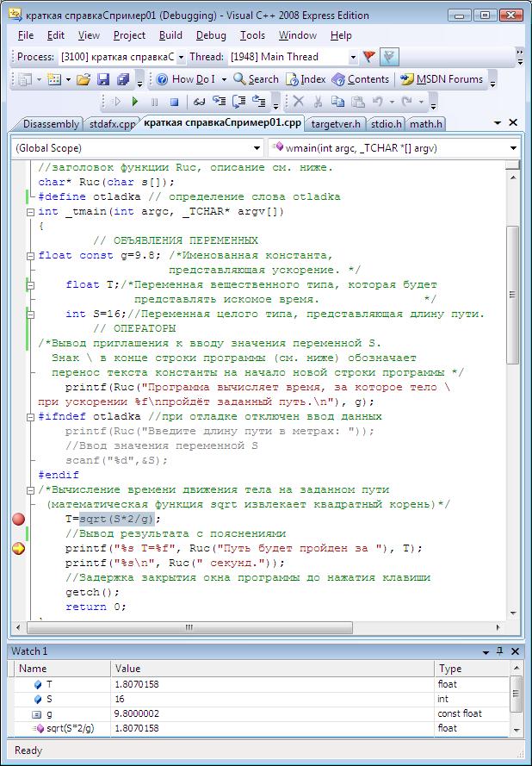Open the Build menu
The height and width of the screenshot is (766, 532).
click(x=170, y=35)
